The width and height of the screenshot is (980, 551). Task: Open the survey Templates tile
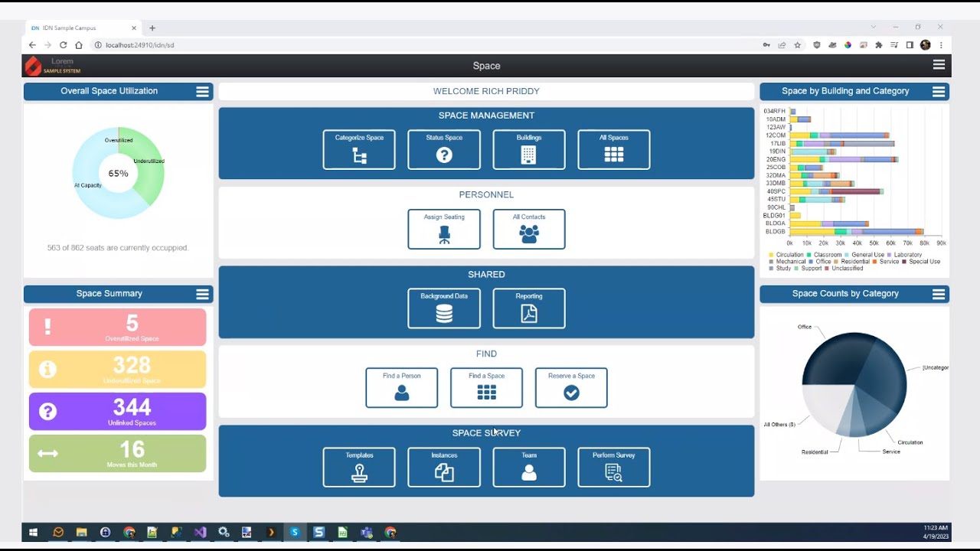point(359,467)
